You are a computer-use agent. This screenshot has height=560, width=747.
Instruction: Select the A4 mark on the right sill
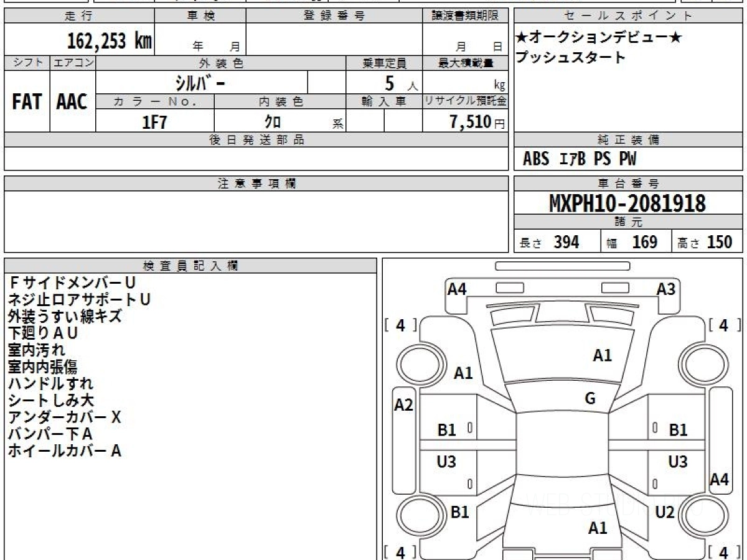(720, 479)
